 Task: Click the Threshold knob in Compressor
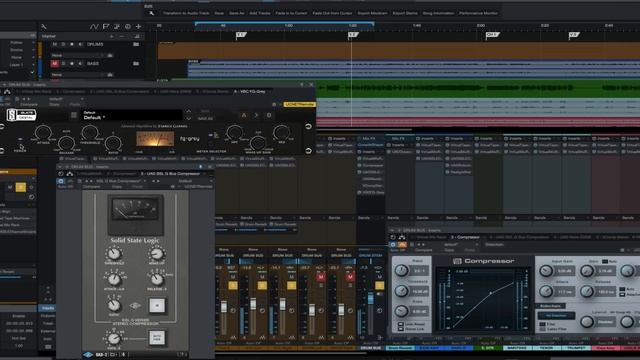tap(402, 291)
